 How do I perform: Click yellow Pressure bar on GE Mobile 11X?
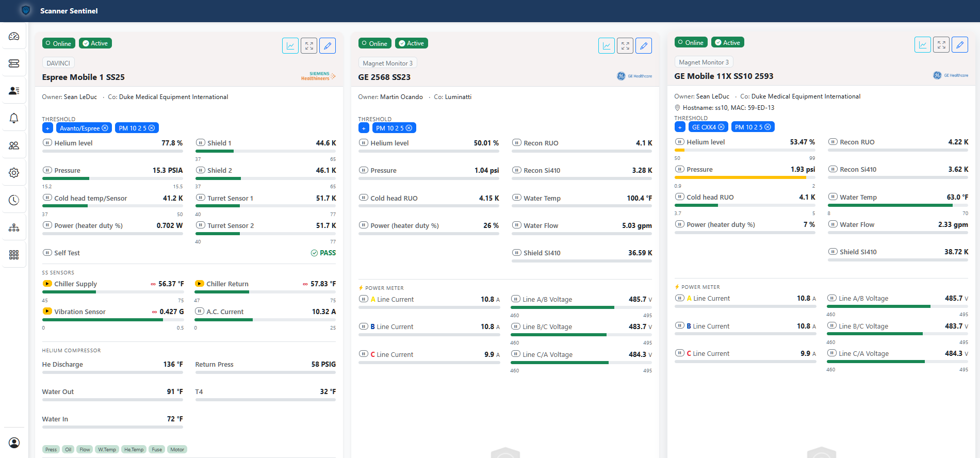tap(745, 177)
